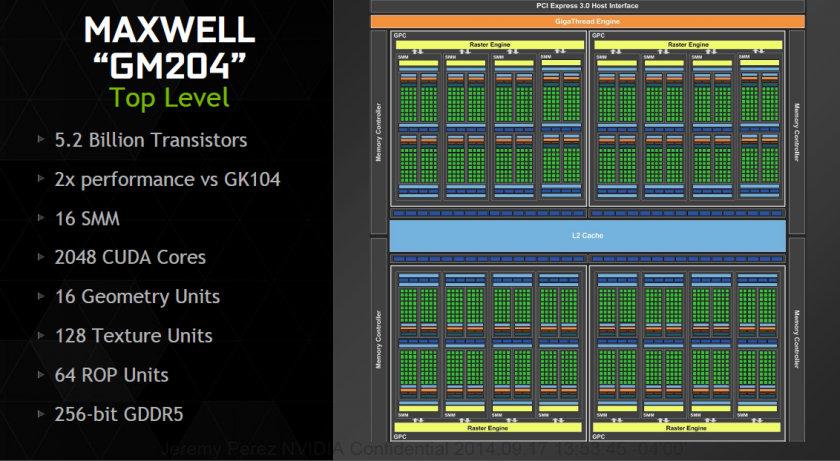Click the "PCI Express 3.0 Host Interface" block
The height and width of the screenshot is (461, 840).
tap(587, 6)
